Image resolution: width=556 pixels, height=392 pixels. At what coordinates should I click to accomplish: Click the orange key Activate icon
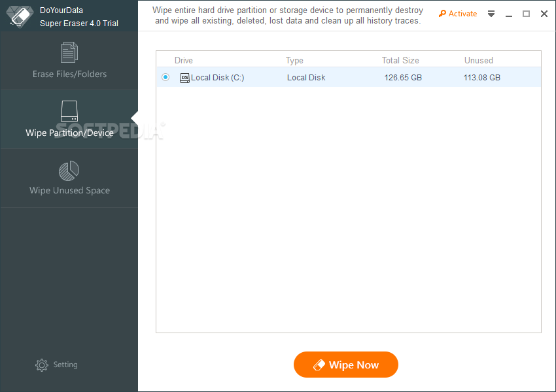pos(442,14)
